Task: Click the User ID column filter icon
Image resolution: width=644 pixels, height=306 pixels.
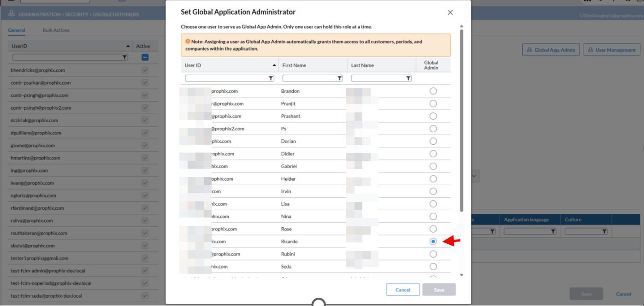Action: [271, 78]
